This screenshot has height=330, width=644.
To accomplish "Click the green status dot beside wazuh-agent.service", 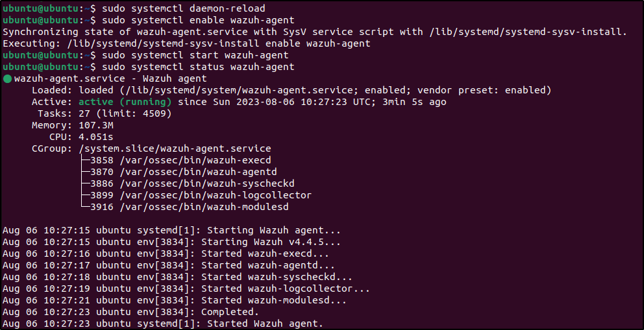I will (x=7, y=78).
